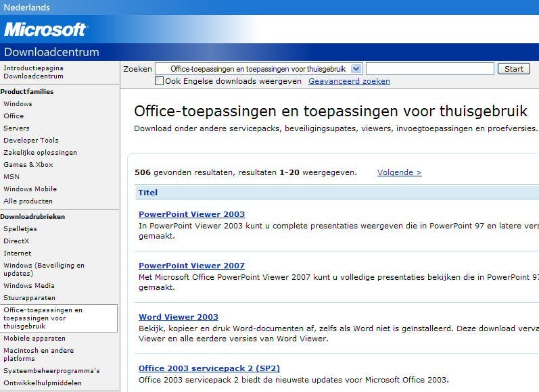Screen dimensions: 539x392
Task: Click the Titel column header
Action: 148,193
